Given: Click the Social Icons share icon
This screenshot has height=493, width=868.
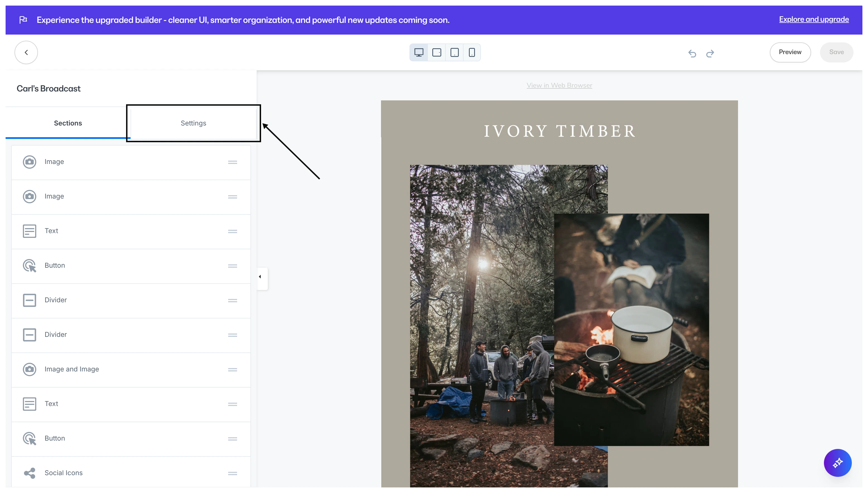Looking at the screenshot, I should (30, 473).
